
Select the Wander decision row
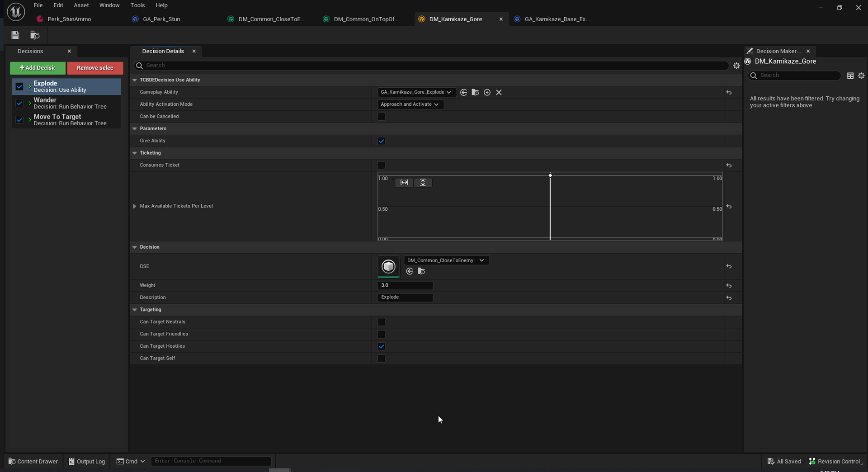(66, 103)
